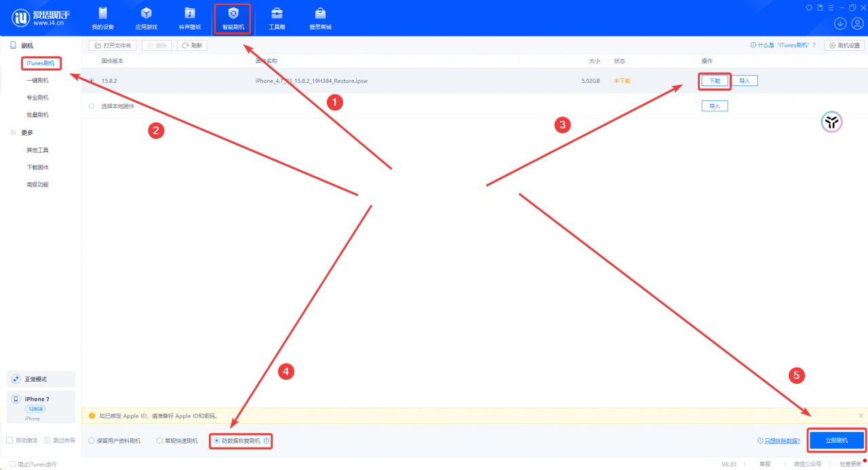Viewport: 868px width, 470px height.
Task: Select 一键刷机 in the sidebar
Action: [x=37, y=80]
